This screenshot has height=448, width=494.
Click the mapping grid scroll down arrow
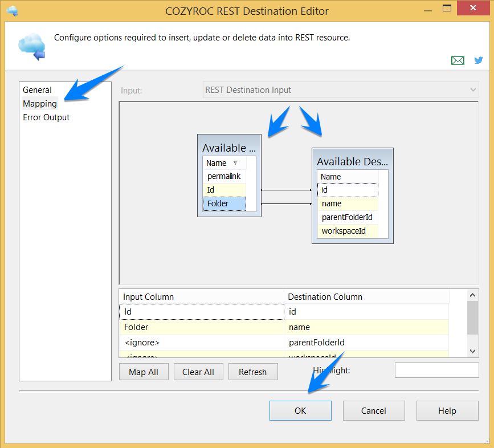pos(472,351)
